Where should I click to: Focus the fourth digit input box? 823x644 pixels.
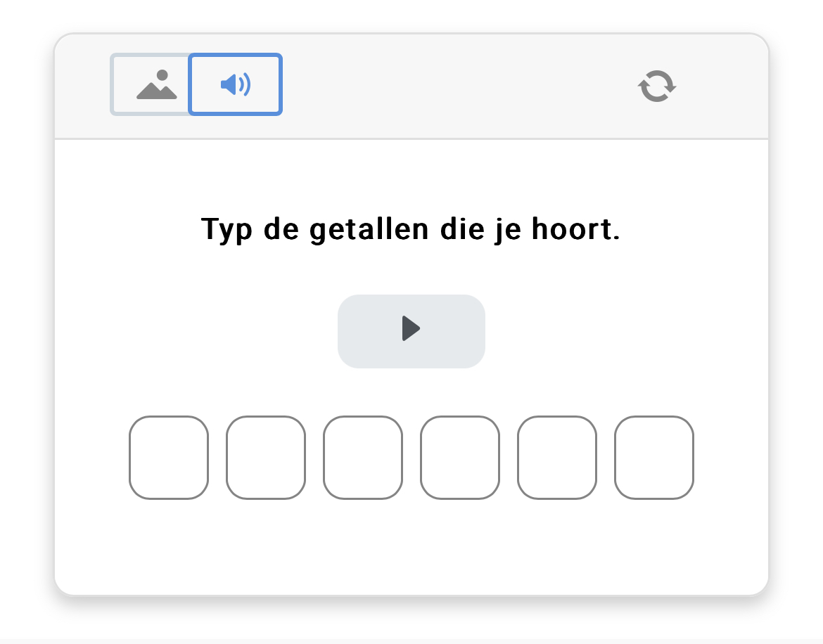point(460,458)
